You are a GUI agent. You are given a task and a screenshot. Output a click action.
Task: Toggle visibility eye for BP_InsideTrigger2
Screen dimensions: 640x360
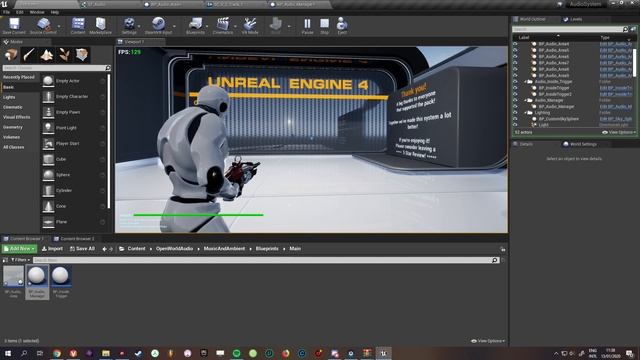516,94
